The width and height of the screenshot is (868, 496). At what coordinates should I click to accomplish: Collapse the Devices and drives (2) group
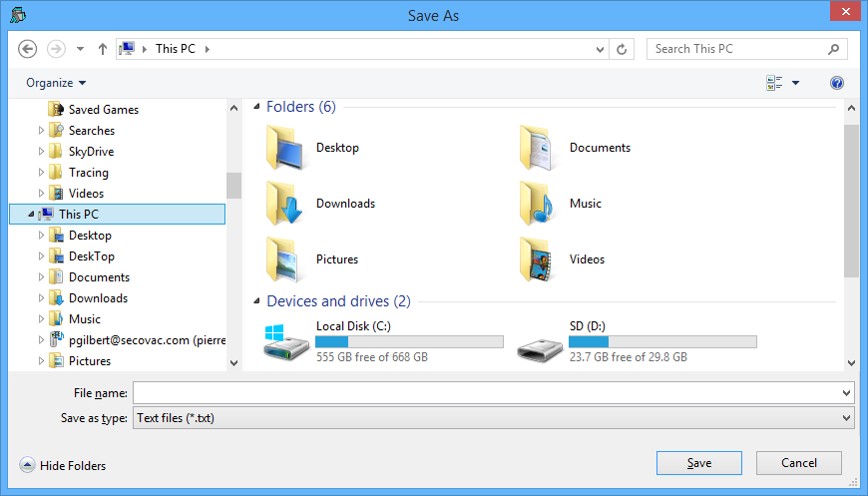click(256, 301)
